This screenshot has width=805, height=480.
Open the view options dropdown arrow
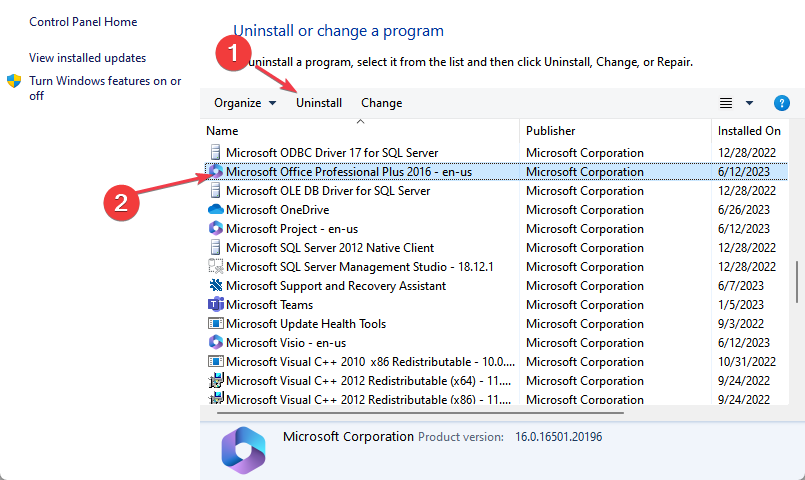[749, 103]
